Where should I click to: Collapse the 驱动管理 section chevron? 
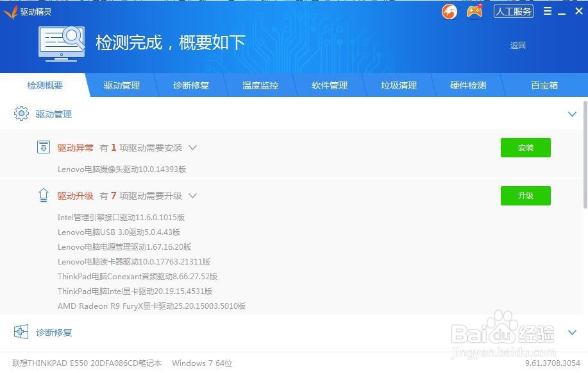[x=572, y=114]
